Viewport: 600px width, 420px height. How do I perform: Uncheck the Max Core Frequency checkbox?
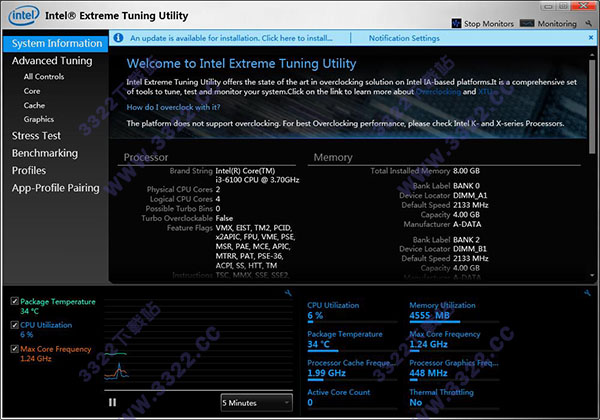tap(15, 348)
